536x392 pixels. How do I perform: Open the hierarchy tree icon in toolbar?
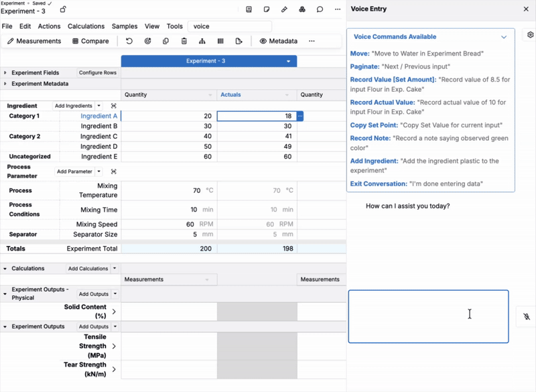click(x=202, y=41)
